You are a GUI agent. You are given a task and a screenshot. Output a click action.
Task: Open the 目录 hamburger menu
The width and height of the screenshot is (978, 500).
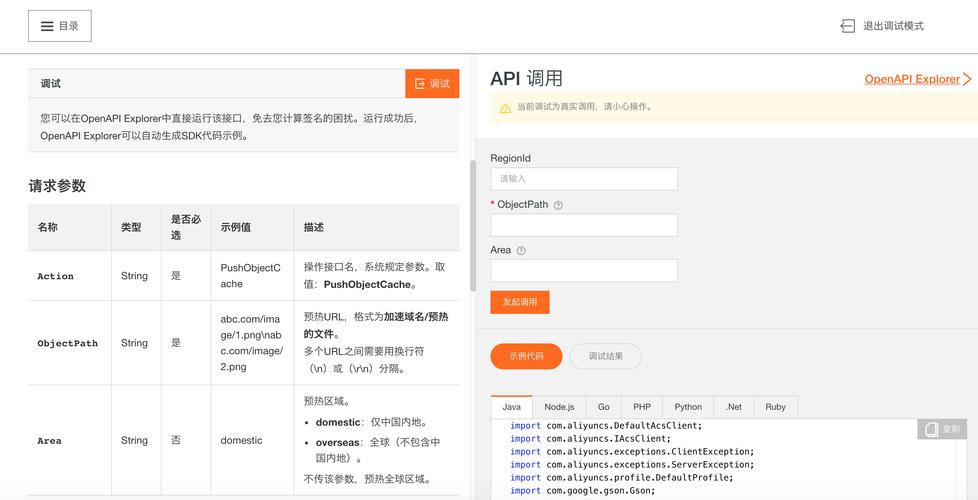60,26
